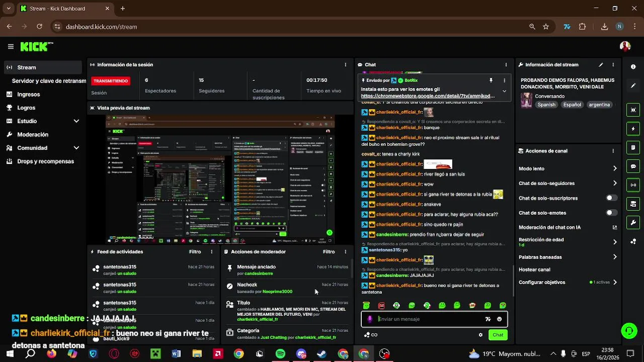Click the Español tag in stream info
Viewport: 644px width, 362px height.
pos(572,105)
